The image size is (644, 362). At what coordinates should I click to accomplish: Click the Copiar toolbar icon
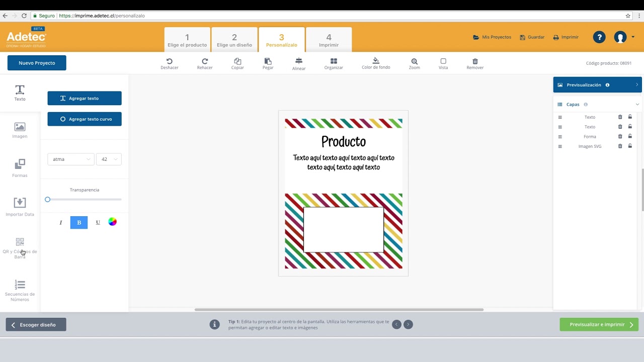[237, 64]
